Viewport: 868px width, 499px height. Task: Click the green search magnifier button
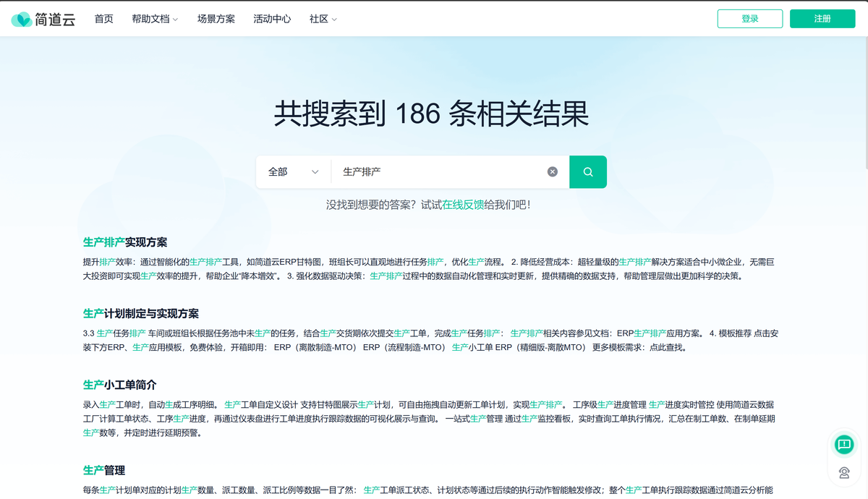click(x=588, y=171)
